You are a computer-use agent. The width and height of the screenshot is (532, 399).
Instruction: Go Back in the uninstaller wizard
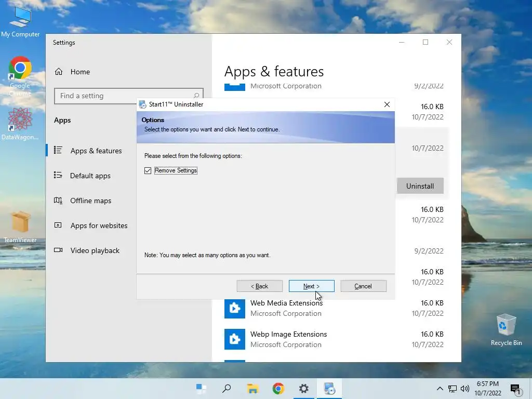pos(260,286)
